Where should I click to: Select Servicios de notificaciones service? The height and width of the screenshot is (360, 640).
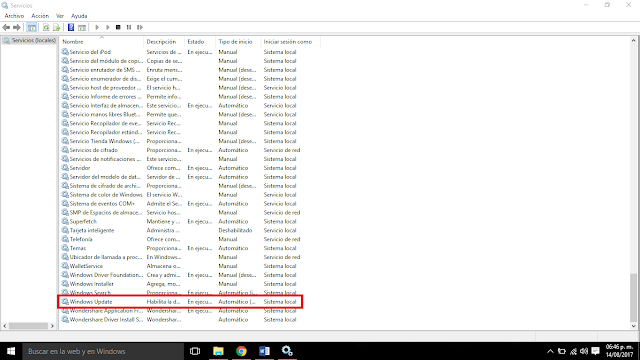pos(180,159)
